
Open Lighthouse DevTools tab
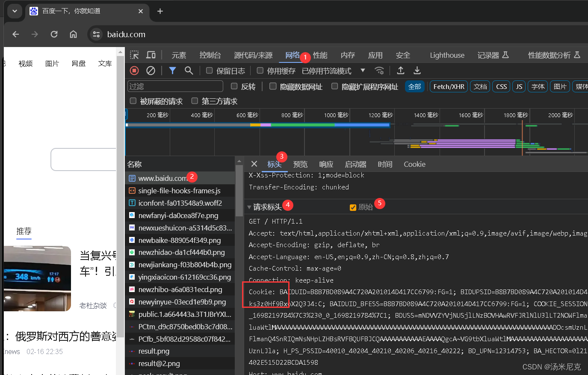pos(447,55)
